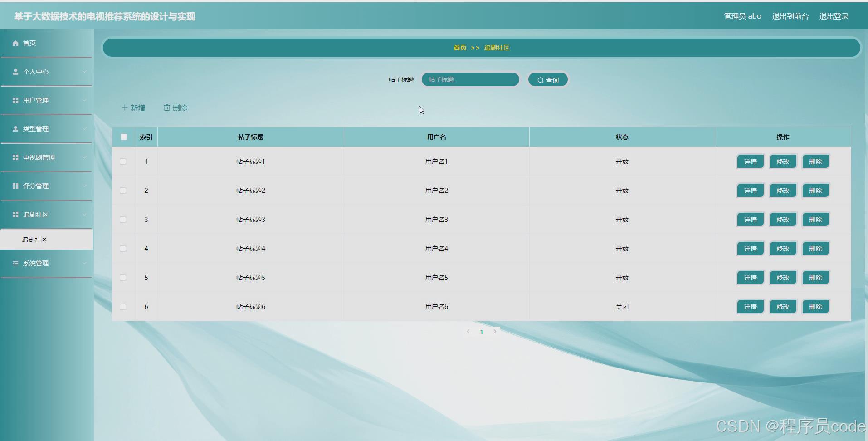Open the 类型管理 menu item

coord(46,129)
